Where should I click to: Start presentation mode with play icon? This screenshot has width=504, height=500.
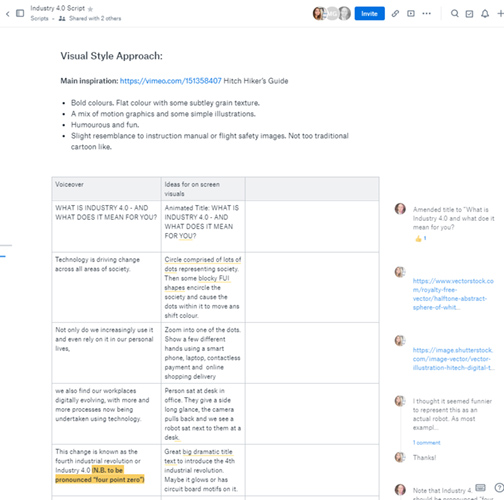(411, 14)
